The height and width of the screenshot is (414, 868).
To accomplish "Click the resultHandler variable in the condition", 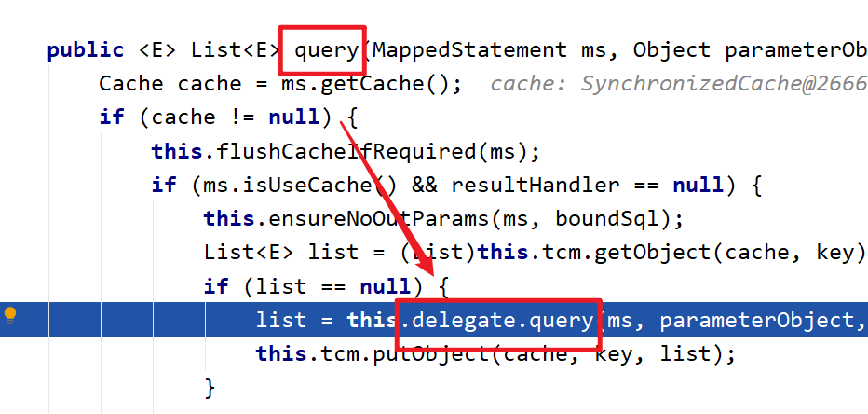I will [535, 186].
